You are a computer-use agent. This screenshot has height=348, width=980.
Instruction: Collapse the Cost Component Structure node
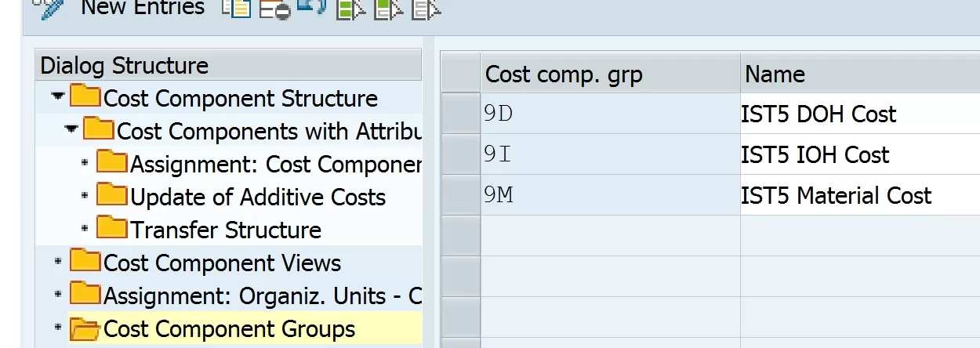(57, 96)
